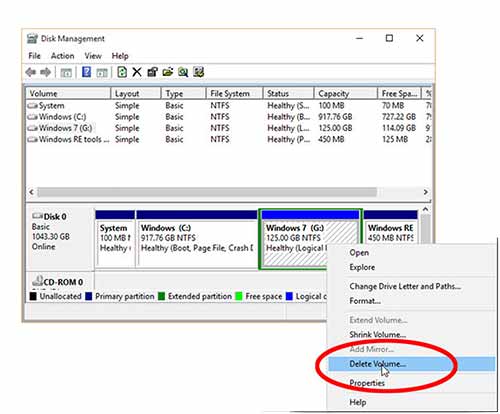
Task: Click the drive icon beside Windows 7 (G:)
Action: pyautogui.click(x=32, y=128)
